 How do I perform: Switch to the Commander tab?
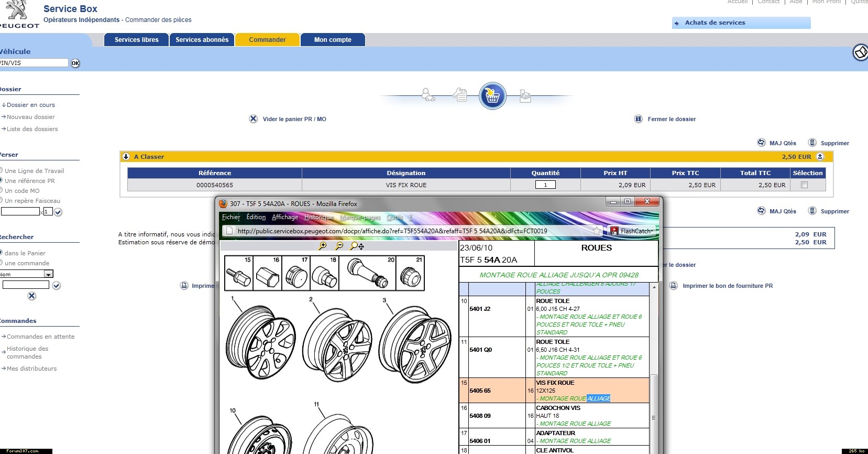click(267, 40)
